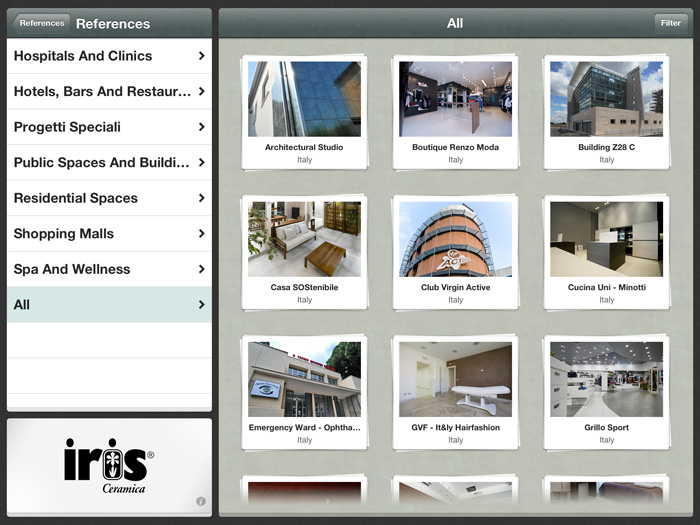Open Cucina Uni - Minotti photo thumbnail
The height and width of the screenshot is (525, 700).
[x=606, y=239]
